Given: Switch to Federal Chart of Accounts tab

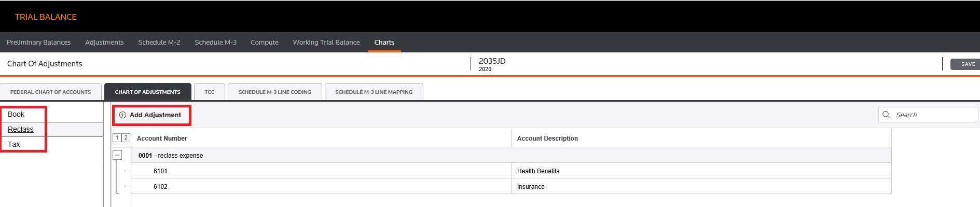Looking at the screenshot, I should point(50,92).
